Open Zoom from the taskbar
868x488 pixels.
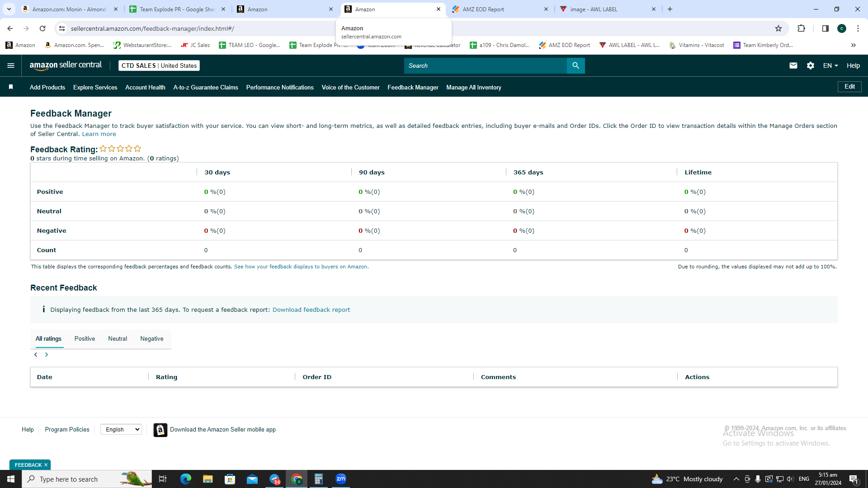[x=341, y=479]
